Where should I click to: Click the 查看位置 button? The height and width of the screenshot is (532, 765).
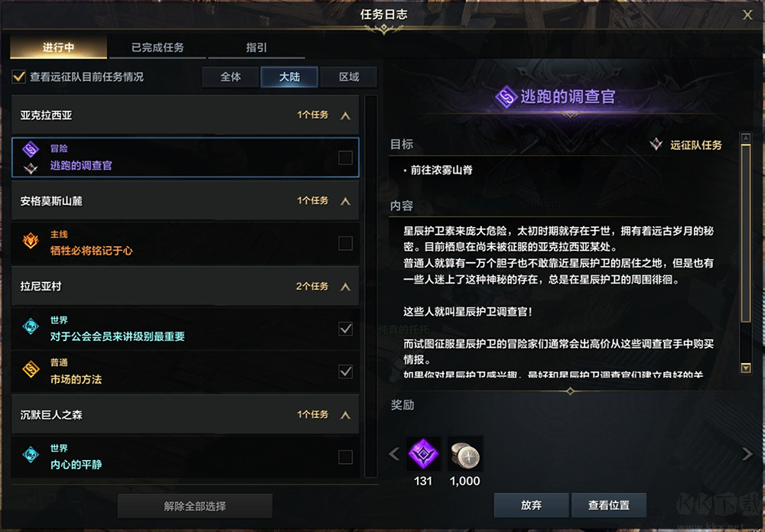pyautogui.click(x=609, y=505)
